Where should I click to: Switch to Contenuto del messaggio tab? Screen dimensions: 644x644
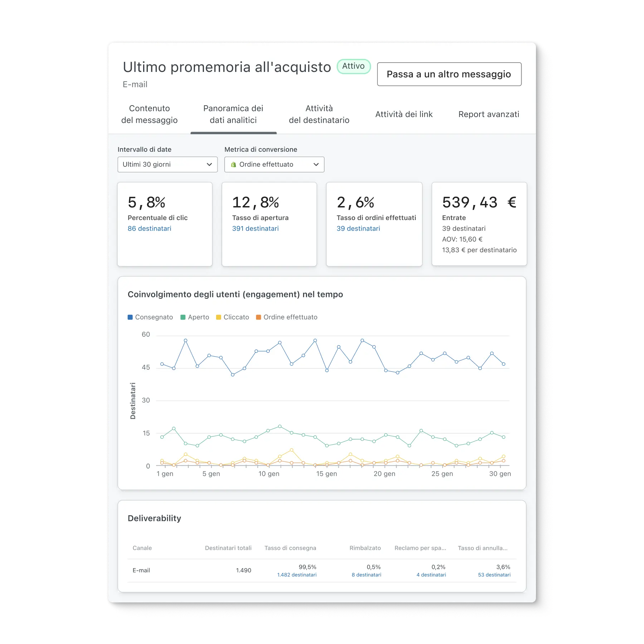pos(150,114)
